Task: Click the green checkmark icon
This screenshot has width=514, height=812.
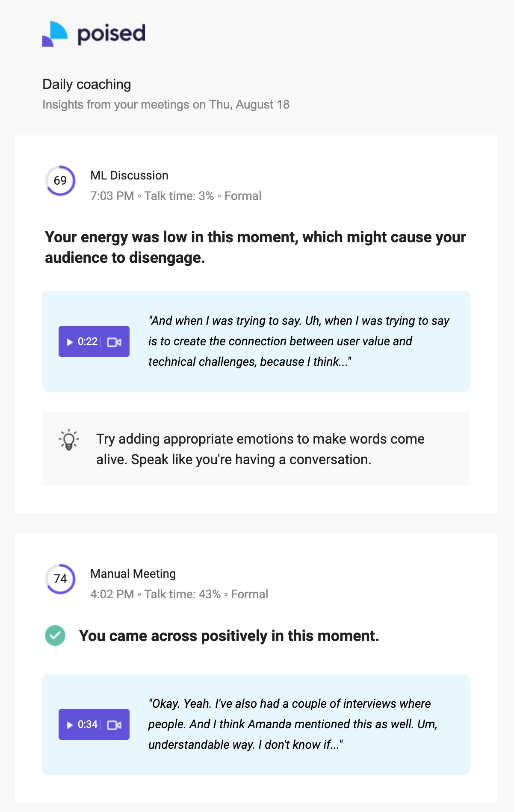Action: 55,635
